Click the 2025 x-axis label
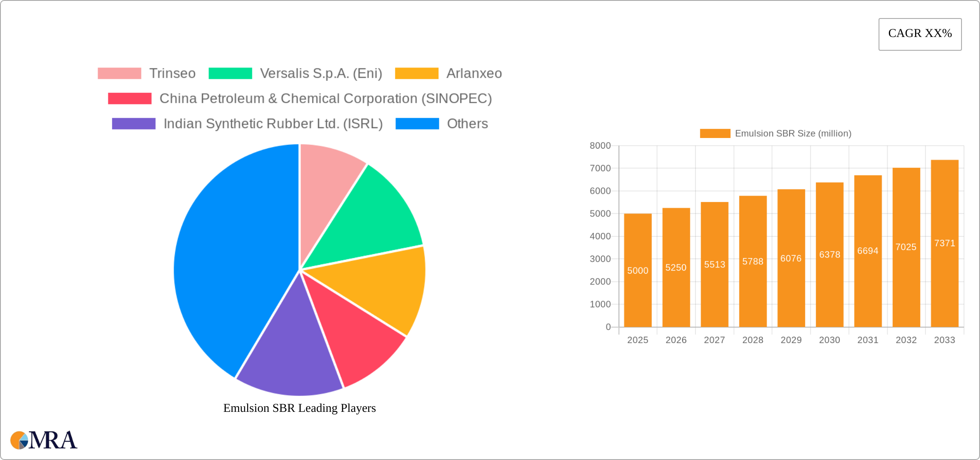Image resolution: width=980 pixels, height=460 pixels. 638,340
